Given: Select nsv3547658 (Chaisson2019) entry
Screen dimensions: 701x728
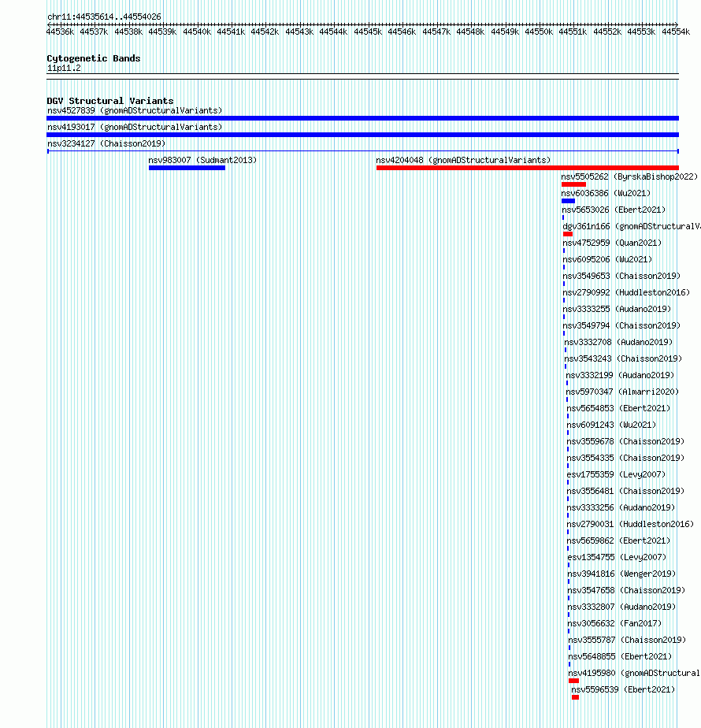Looking at the screenshot, I should [x=626, y=591].
